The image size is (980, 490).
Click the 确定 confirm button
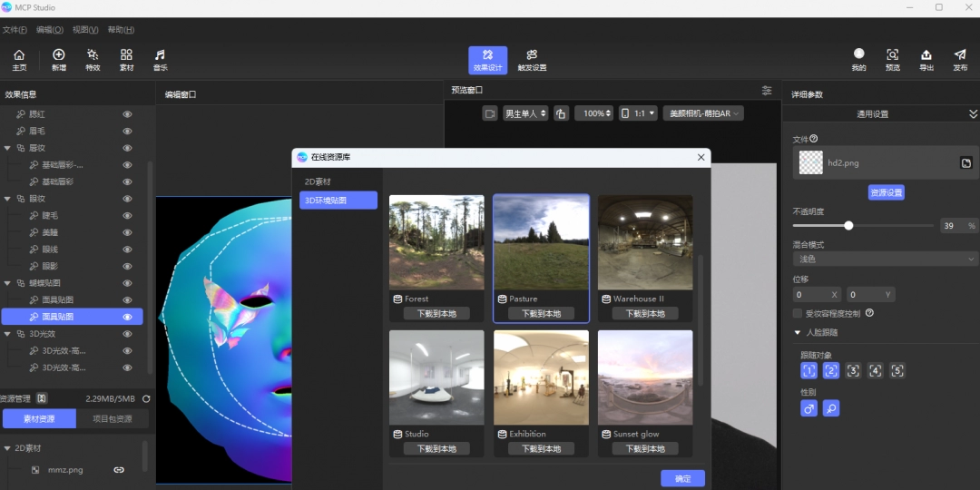(x=682, y=478)
